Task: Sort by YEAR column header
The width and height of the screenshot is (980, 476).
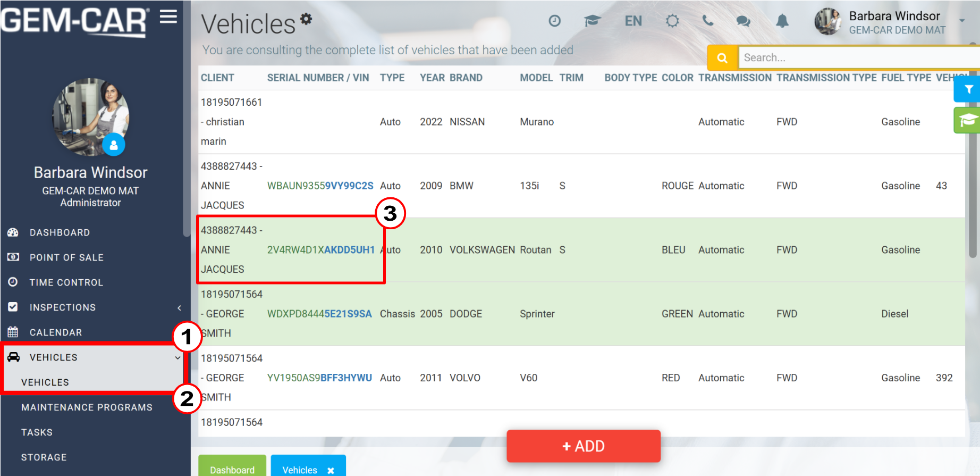Action: pos(433,78)
